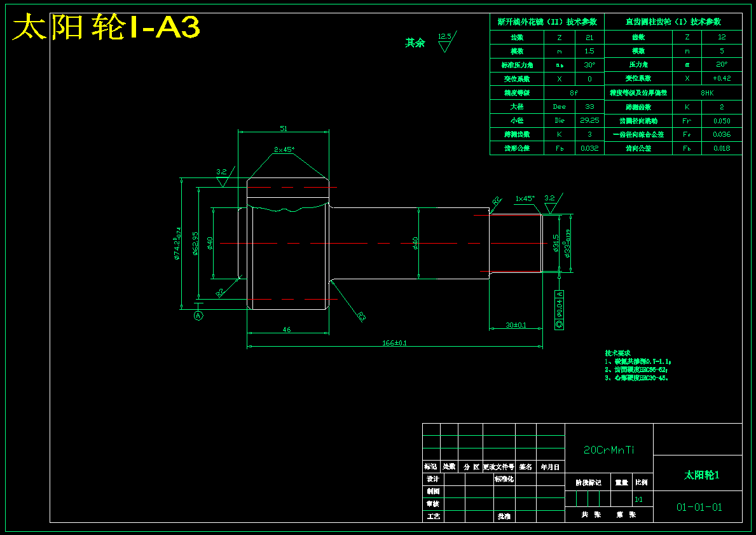The image size is (756, 535).
Task: Select the material text 20CrMnTi
Action: click(x=609, y=450)
